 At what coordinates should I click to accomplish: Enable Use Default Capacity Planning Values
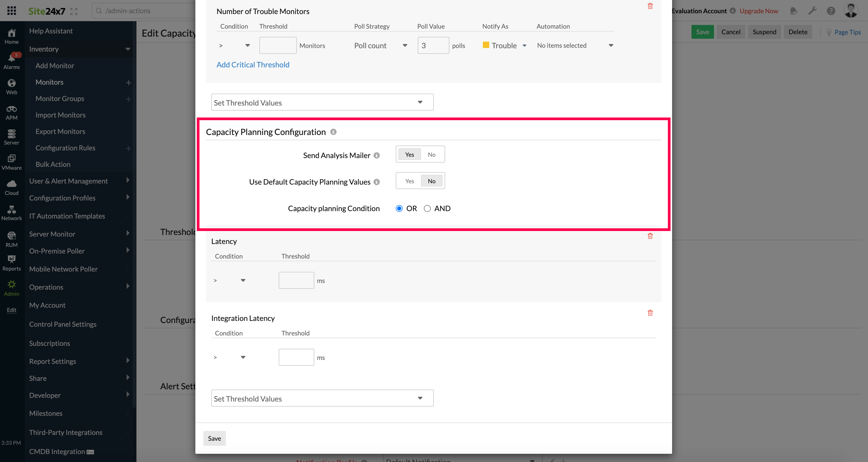pos(409,181)
